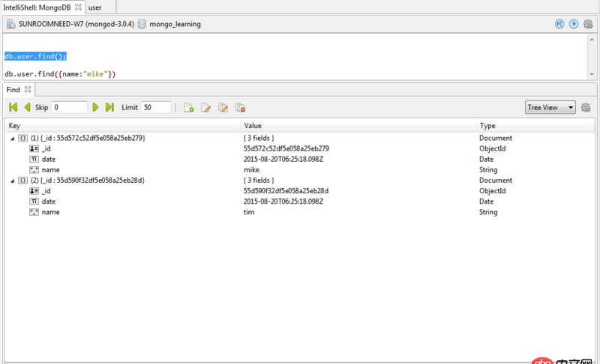
Task: Click first document's { 3 fields } value
Action: coord(259,138)
